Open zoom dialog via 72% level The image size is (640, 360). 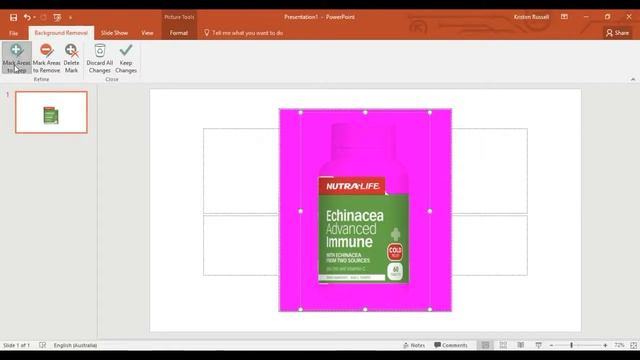(619, 345)
